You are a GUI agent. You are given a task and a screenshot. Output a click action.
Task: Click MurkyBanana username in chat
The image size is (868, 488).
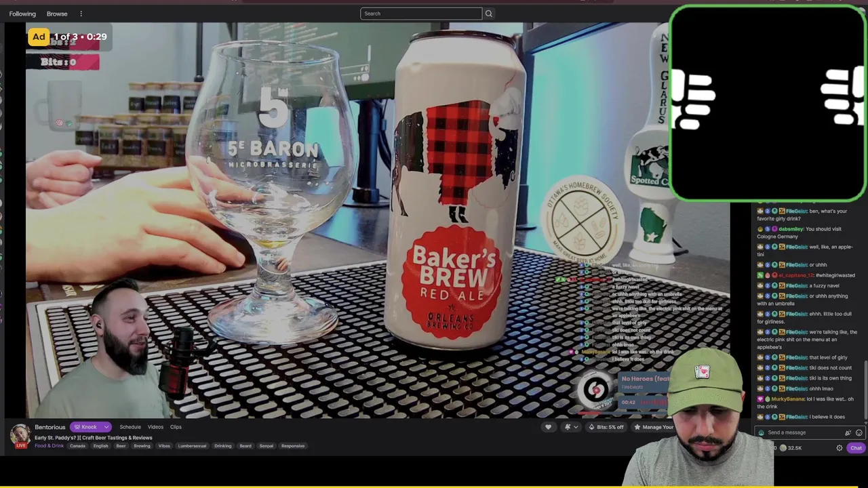787,399
